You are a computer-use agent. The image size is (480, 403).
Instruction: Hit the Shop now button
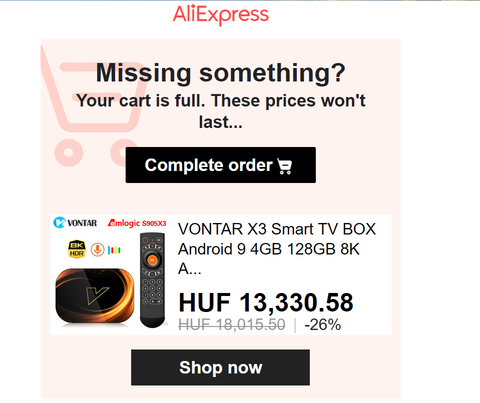[220, 368]
